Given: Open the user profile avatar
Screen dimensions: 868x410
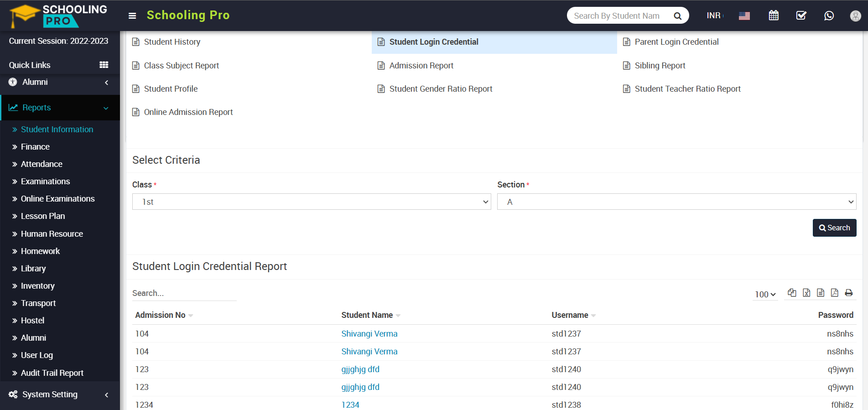Looking at the screenshot, I should pos(855,16).
